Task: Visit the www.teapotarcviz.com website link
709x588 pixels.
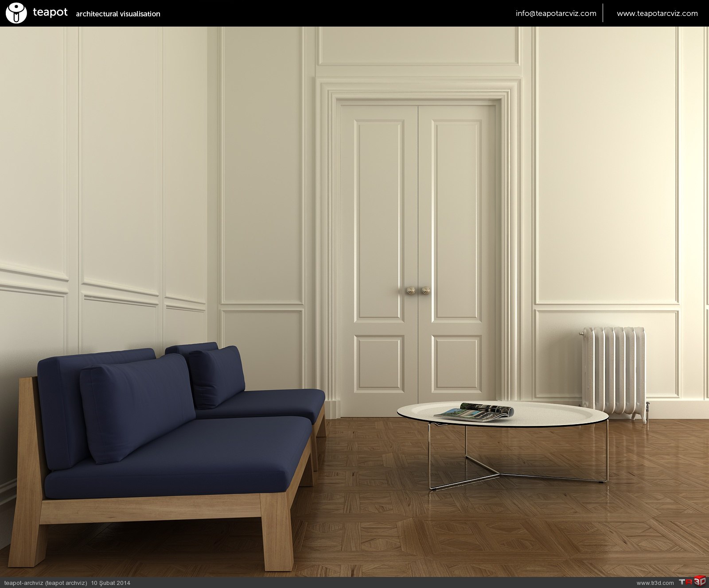Action: pos(657,13)
